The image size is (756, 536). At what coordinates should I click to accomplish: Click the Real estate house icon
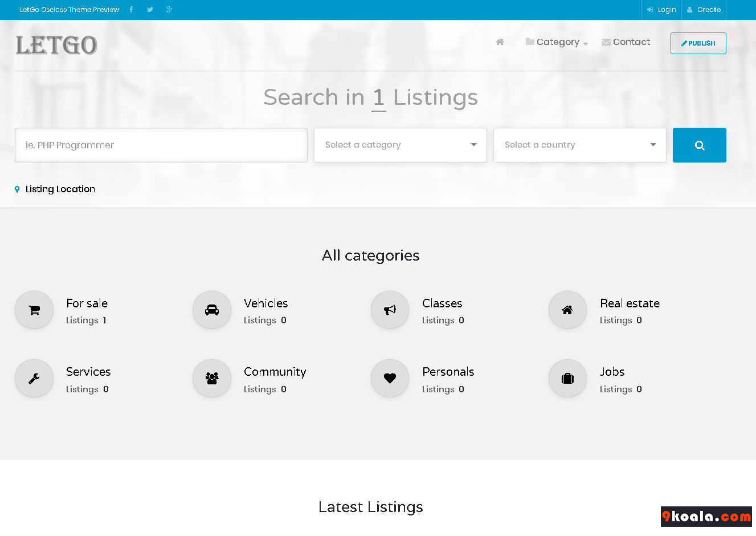(x=567, y=310)
